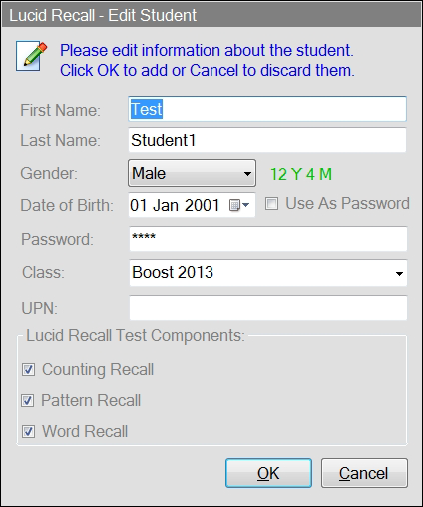Focus the Password input field
The height and width of the screenshot is (507, 423).
pyautogui.click(x=268, y=239)
